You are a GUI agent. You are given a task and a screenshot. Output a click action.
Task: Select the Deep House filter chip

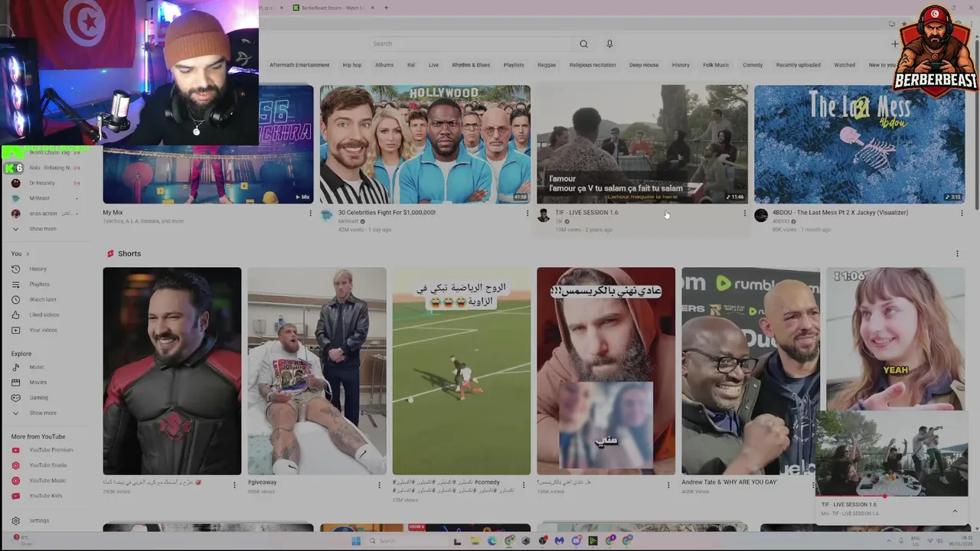pos(644,65)
